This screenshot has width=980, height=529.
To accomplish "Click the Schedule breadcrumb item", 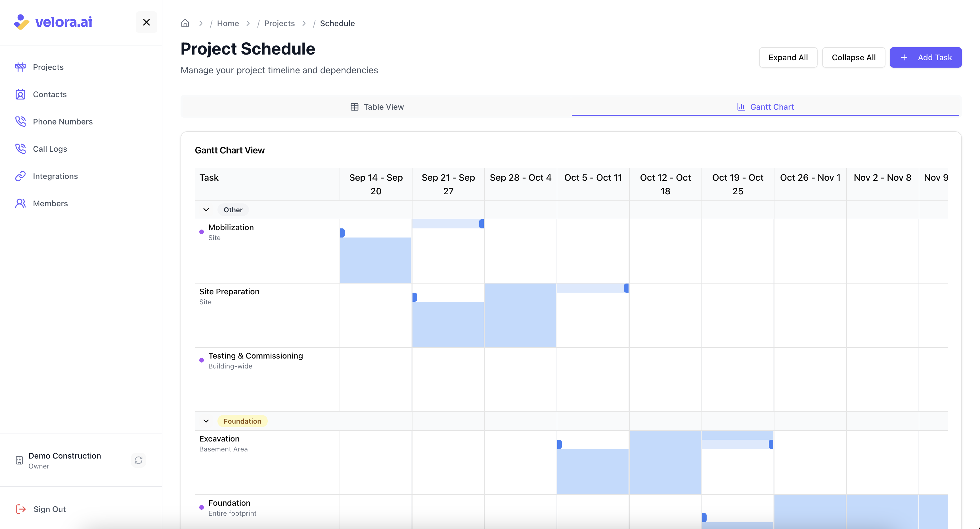I will tap(337, 23).
